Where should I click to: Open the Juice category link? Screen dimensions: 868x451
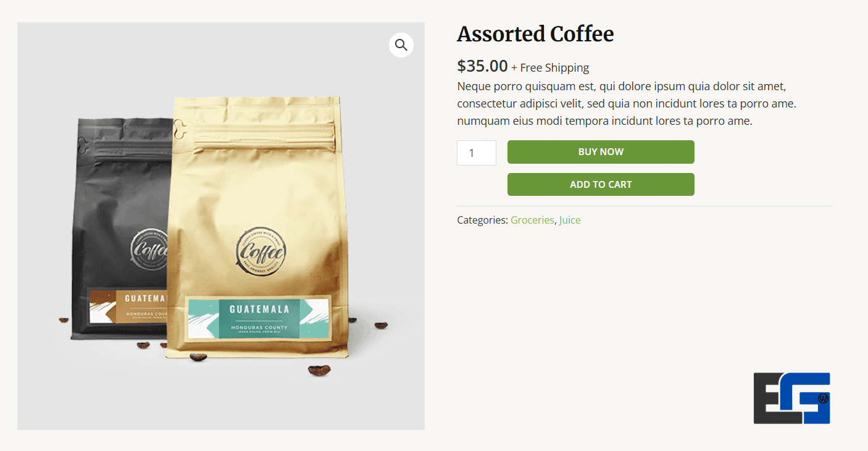click(570, 220)
